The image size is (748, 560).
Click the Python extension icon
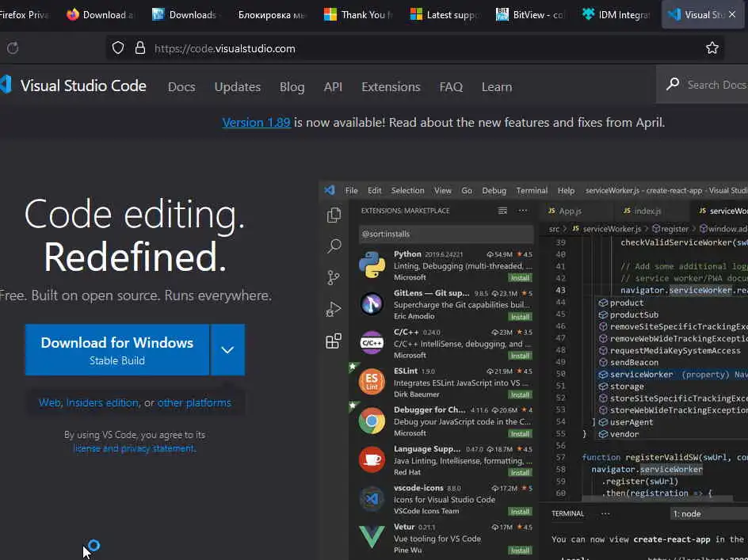pos(372,265)
